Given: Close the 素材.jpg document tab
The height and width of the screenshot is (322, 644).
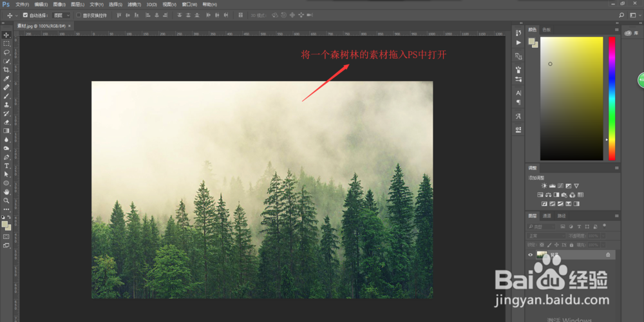Looking at the screenshot, I should [70, 26].
